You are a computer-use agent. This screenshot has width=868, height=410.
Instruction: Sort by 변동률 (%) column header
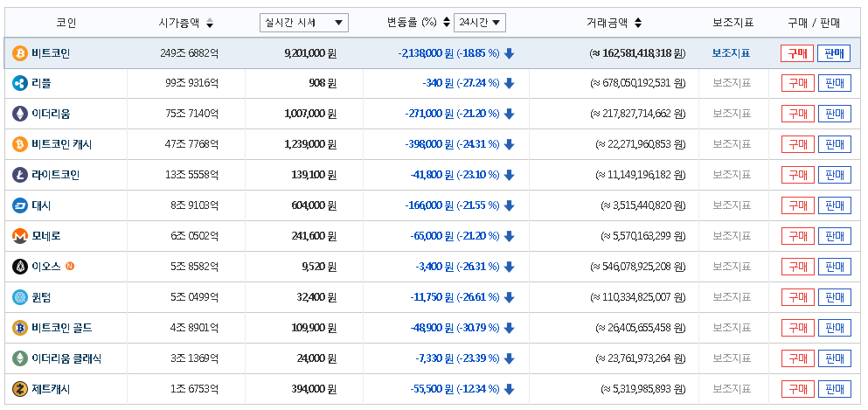tap(412, 23)
